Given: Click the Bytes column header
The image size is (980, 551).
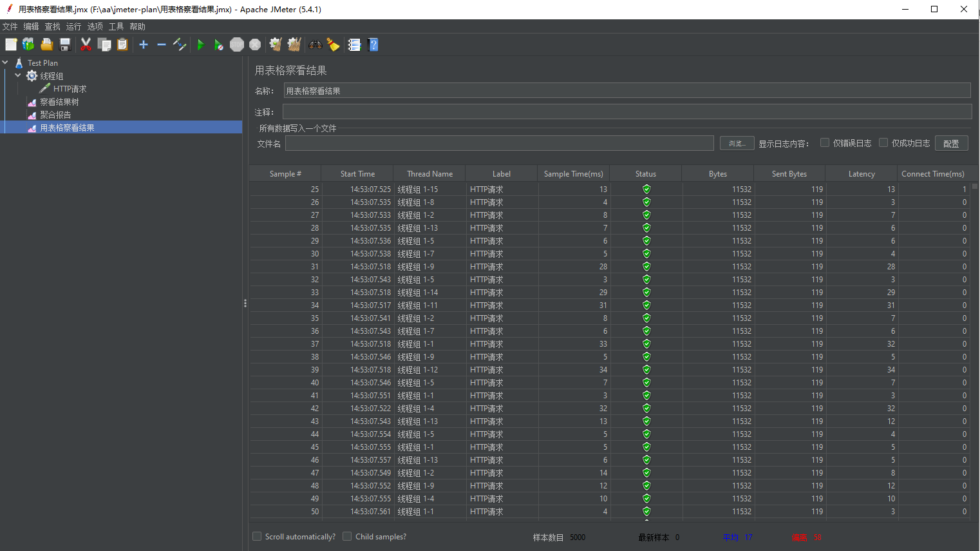Looking at the screenshot, I should click(717, 173).
